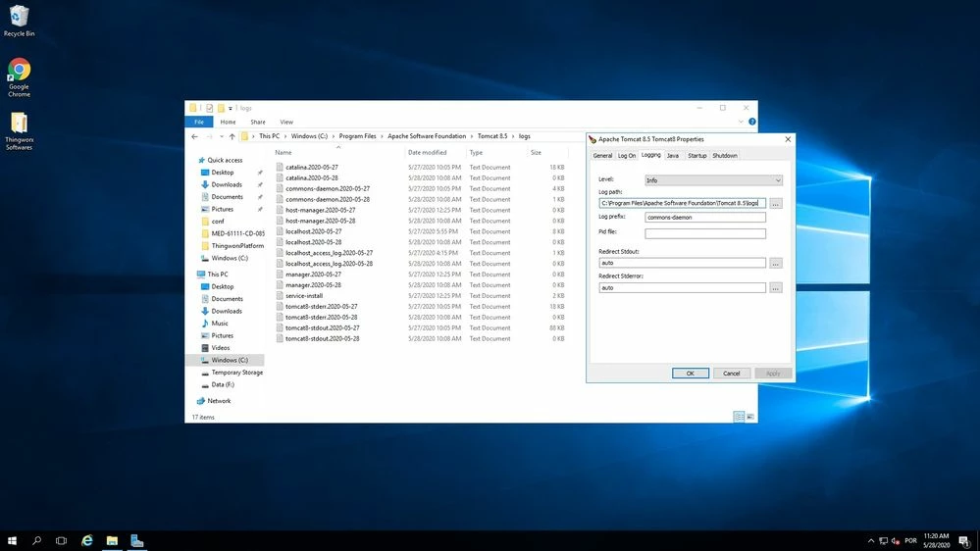Browse for Redirect Stdout file

coord(775,263)
